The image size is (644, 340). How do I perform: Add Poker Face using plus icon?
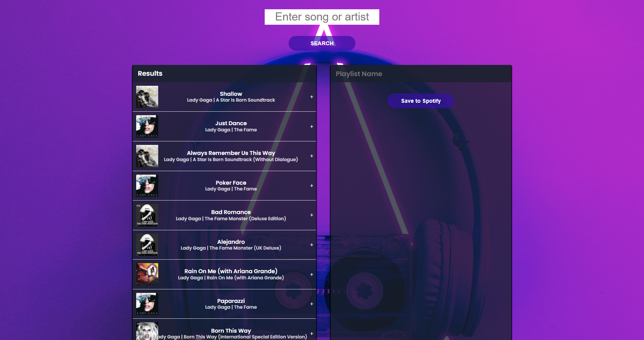[311, 186]
